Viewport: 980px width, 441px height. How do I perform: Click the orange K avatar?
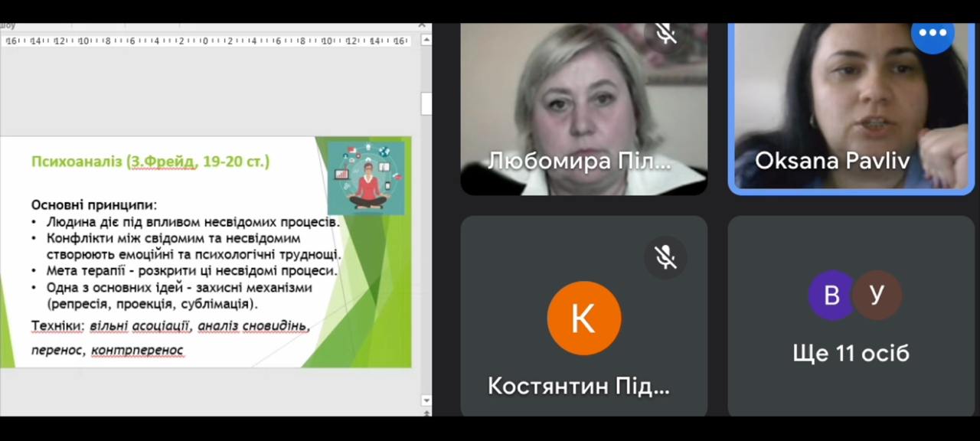(583, 318)
